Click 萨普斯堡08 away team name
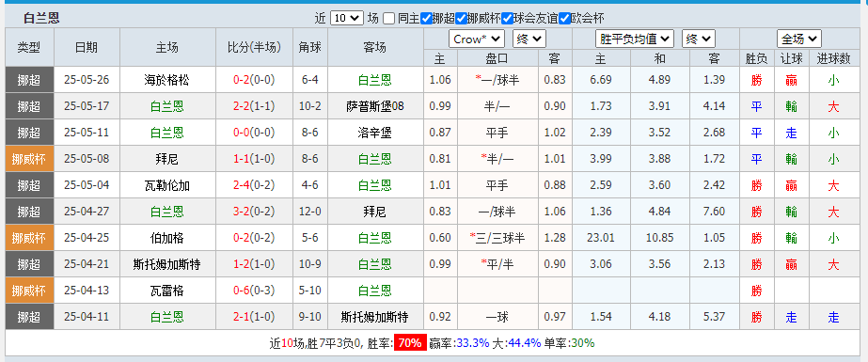This screenshot has height=362, width=868. [x=375, y=106]
